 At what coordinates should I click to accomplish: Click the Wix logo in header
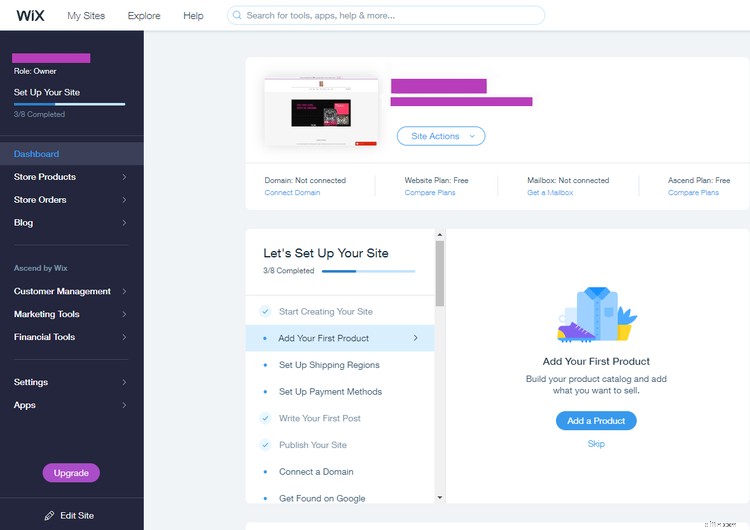point(31,15)
